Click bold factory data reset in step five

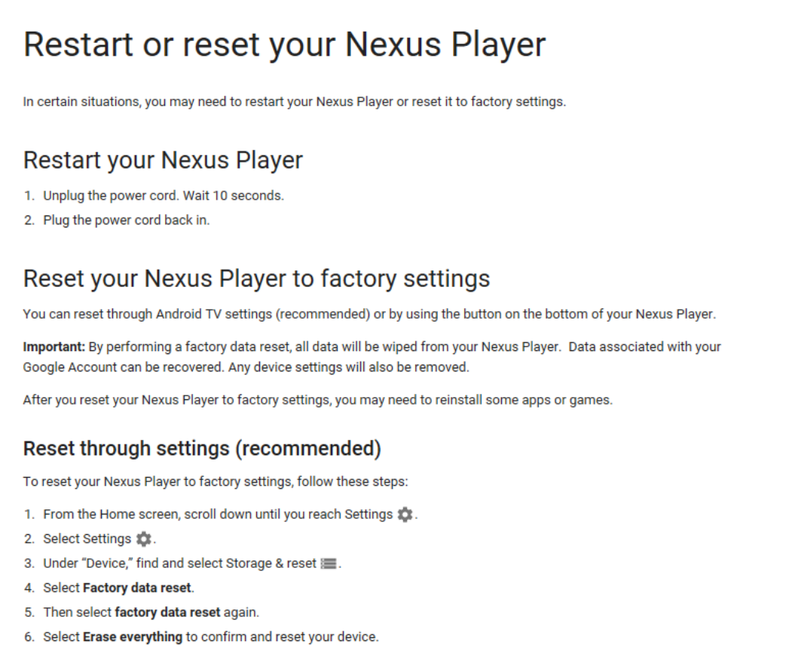coord(167,612)
